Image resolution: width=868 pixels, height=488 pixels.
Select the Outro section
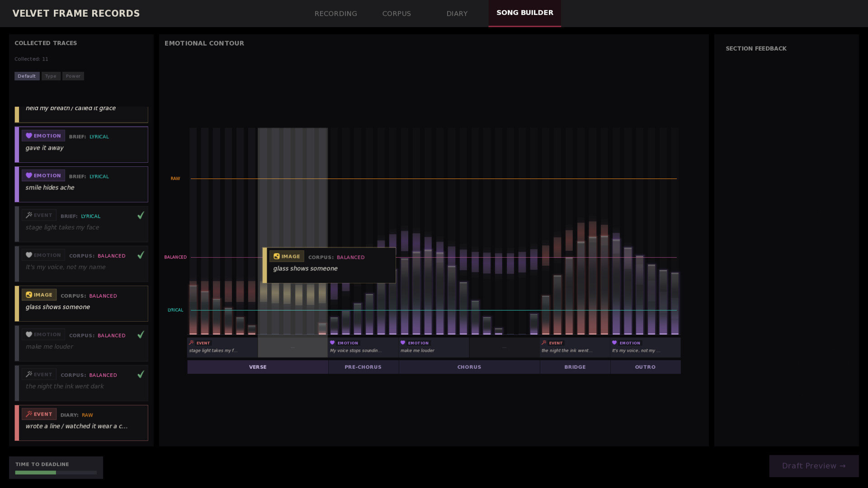pyautogui.click(x=646, y=367)
